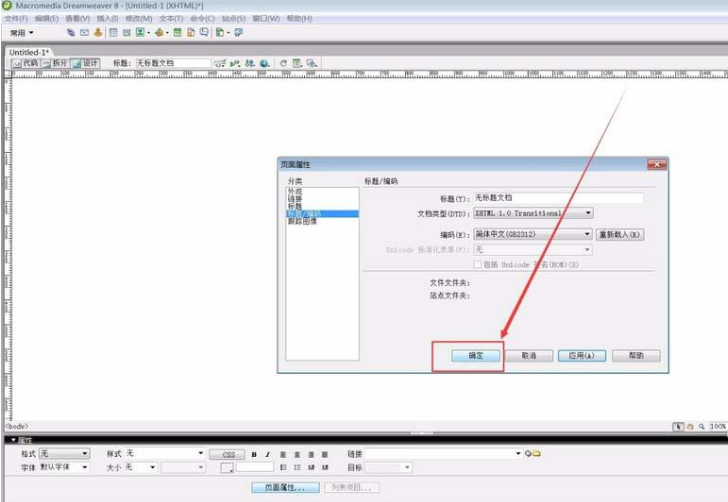Open the 常用 insert bar category dropdown
The width and height of the screenshot is (728, 502).
[x=22, y=33]
